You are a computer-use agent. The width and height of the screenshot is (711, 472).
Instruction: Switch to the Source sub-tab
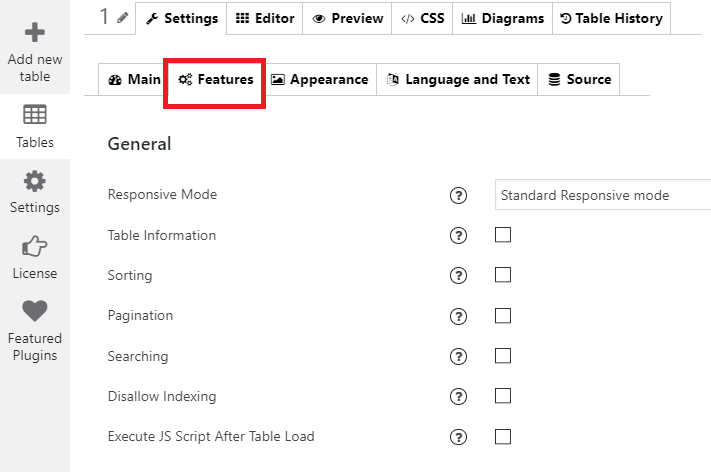(x=579, y=79)
